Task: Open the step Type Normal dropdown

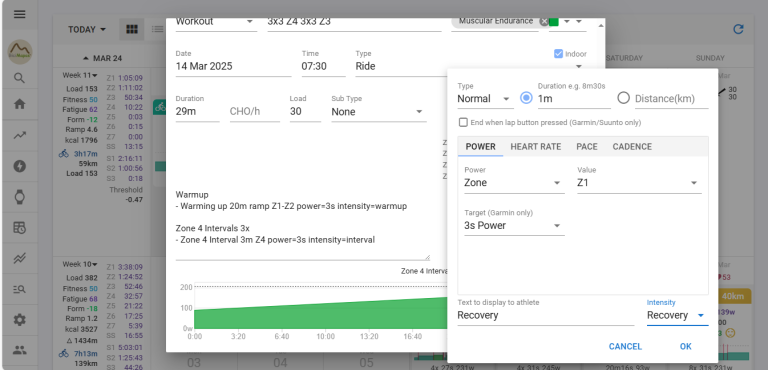Action: (485, 99)
